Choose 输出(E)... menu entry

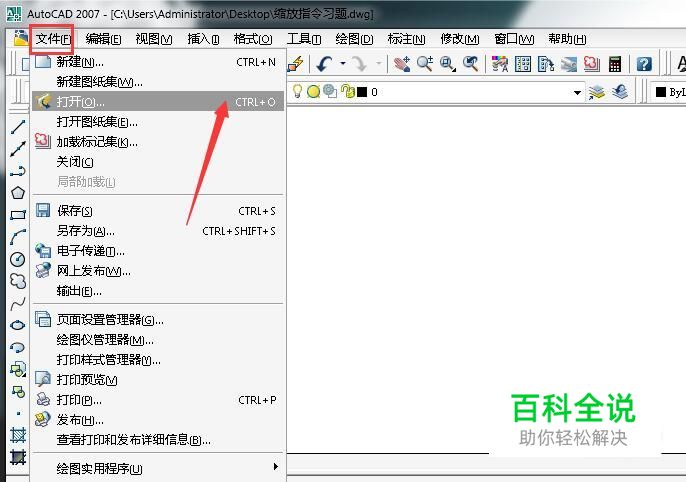coord(158,291)
